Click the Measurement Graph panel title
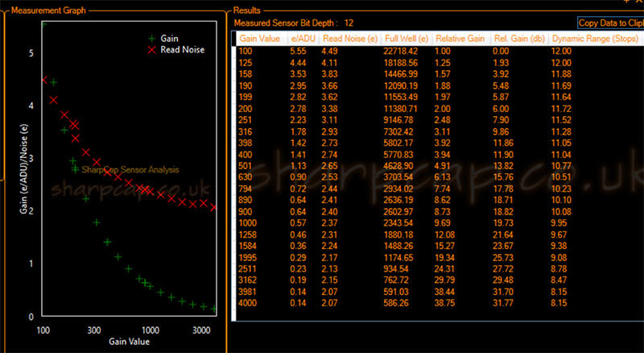 pyautogui.click(x=48, y=10)
